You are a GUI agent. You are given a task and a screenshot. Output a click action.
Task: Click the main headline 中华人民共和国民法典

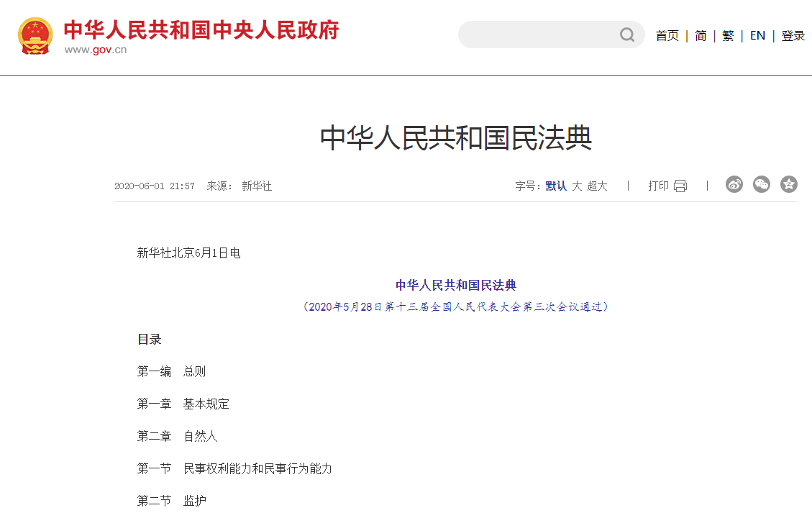click(x=456, y=138)
